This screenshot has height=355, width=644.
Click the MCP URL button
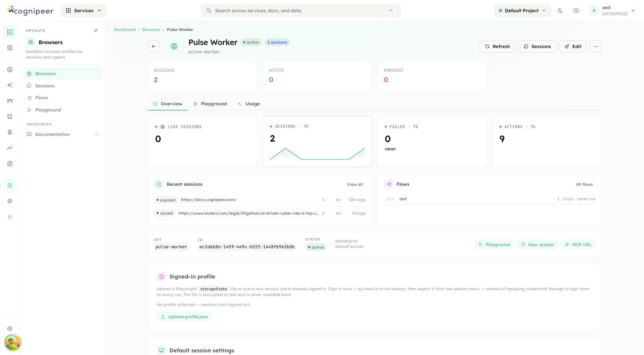click(578, 244)
